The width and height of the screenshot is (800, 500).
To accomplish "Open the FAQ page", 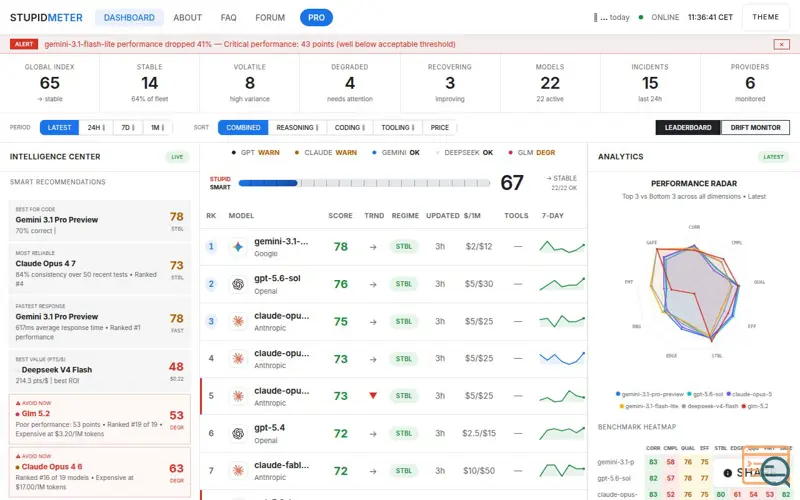I will (229, 18).
